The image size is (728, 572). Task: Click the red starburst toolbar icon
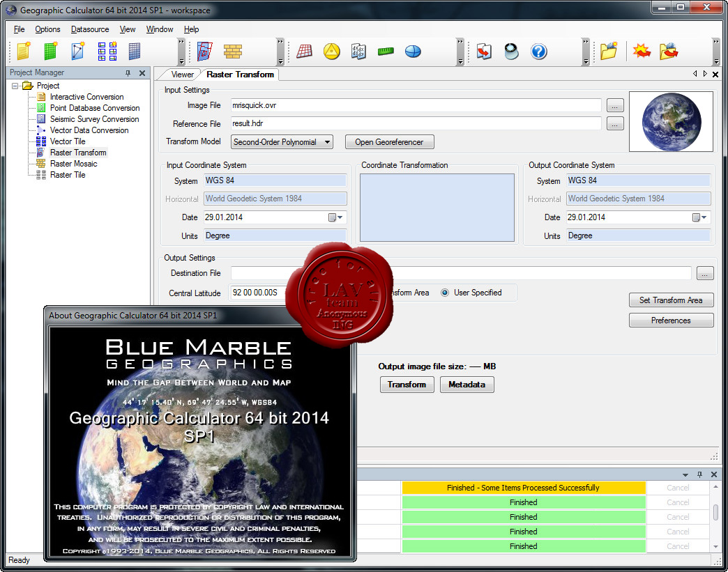(642, 51)
